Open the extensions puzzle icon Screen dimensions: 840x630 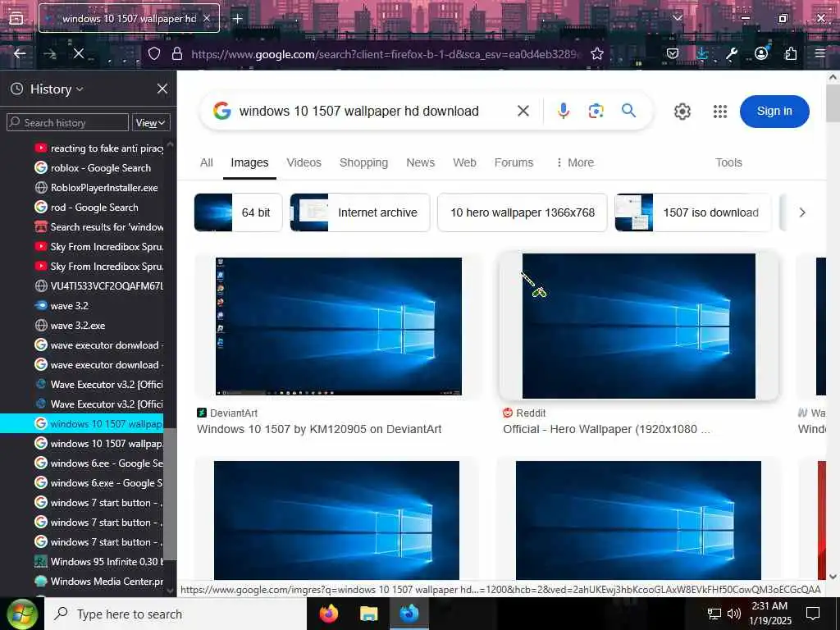[790, 53]
